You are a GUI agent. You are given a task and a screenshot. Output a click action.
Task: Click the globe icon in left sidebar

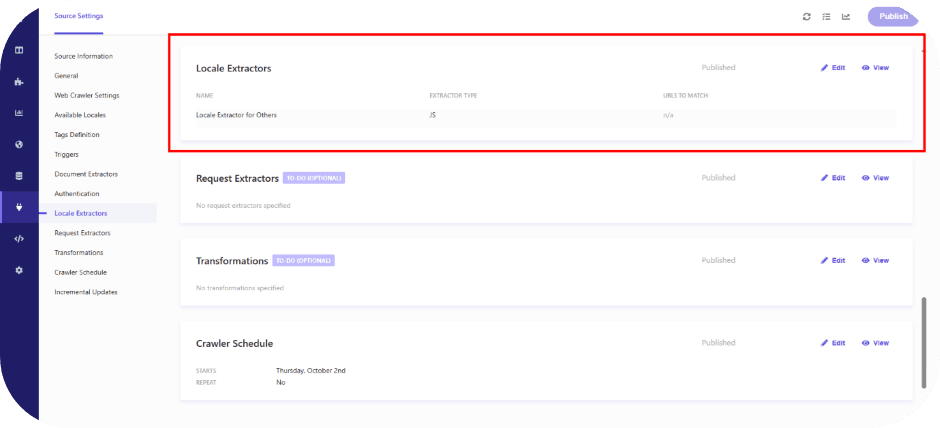pos(19,144)
